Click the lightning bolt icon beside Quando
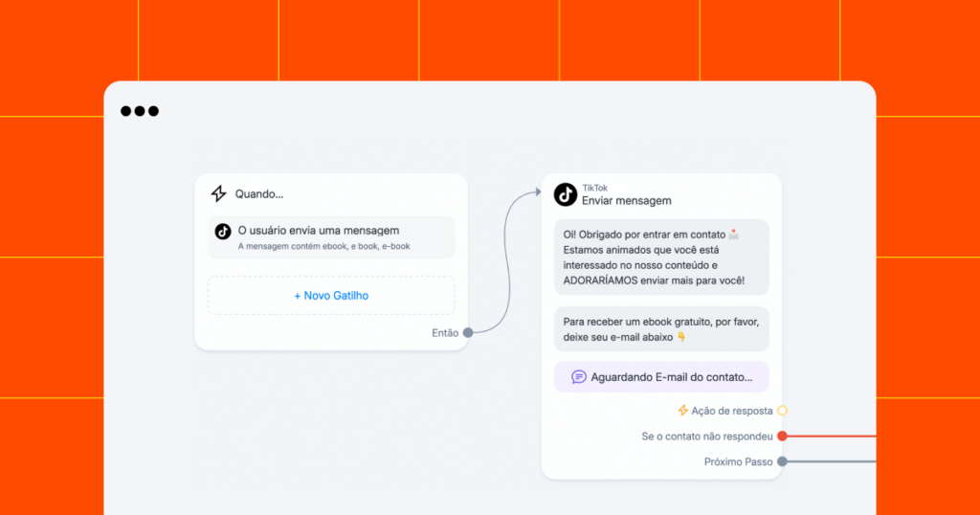 click(218, 193)
